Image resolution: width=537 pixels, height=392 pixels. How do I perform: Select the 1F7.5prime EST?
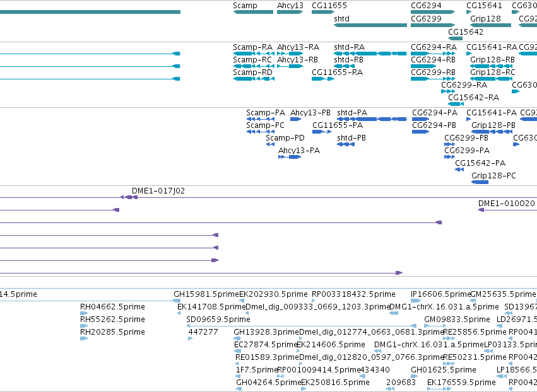(x=238, y=376)
